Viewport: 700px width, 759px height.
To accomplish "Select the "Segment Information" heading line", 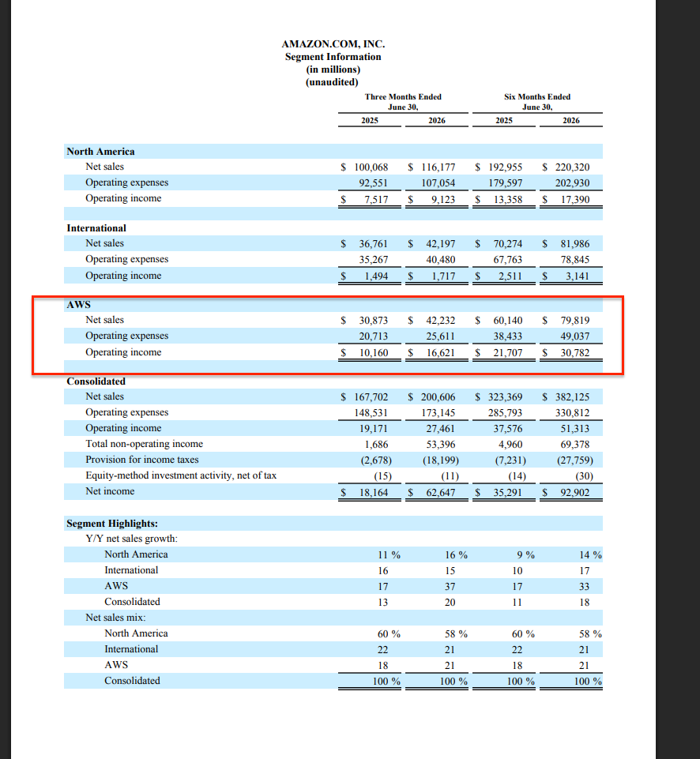I will coord(333,57).
